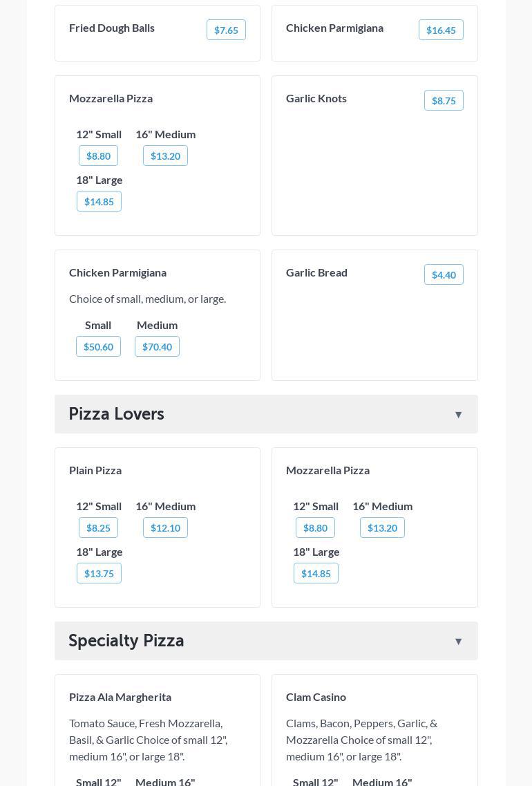Viewport: 532px width, 786px height.
Task: Open the Clam Casino item title
Action: (x=316, y=697)
